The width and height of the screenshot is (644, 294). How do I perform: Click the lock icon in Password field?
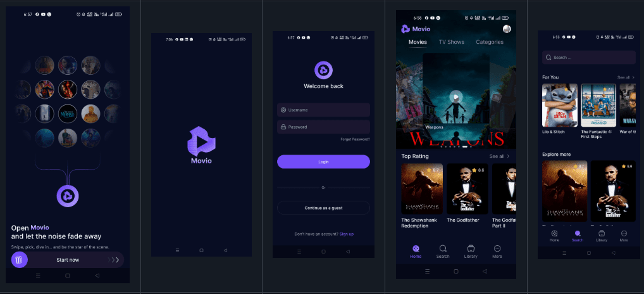tap(283, 127)
